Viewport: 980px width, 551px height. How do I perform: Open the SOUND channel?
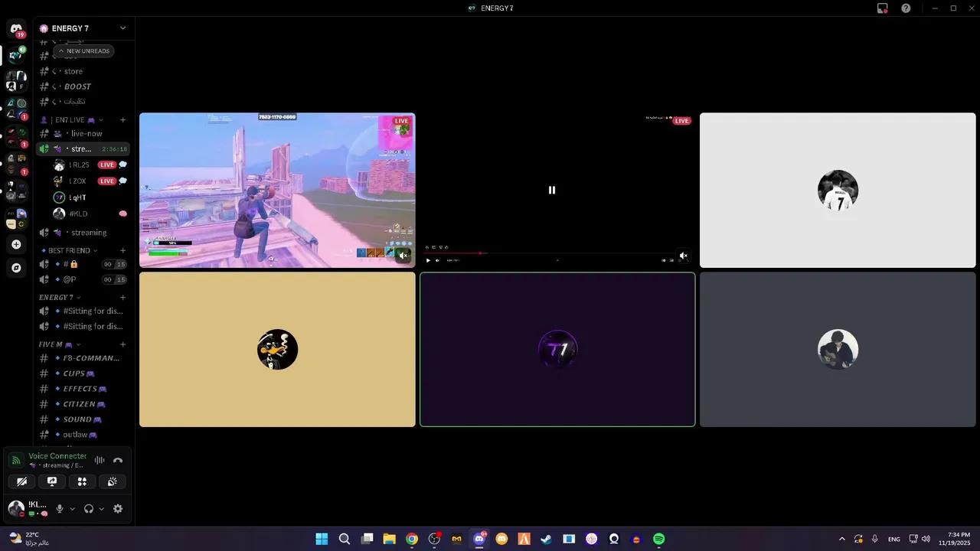pos(83,419)
